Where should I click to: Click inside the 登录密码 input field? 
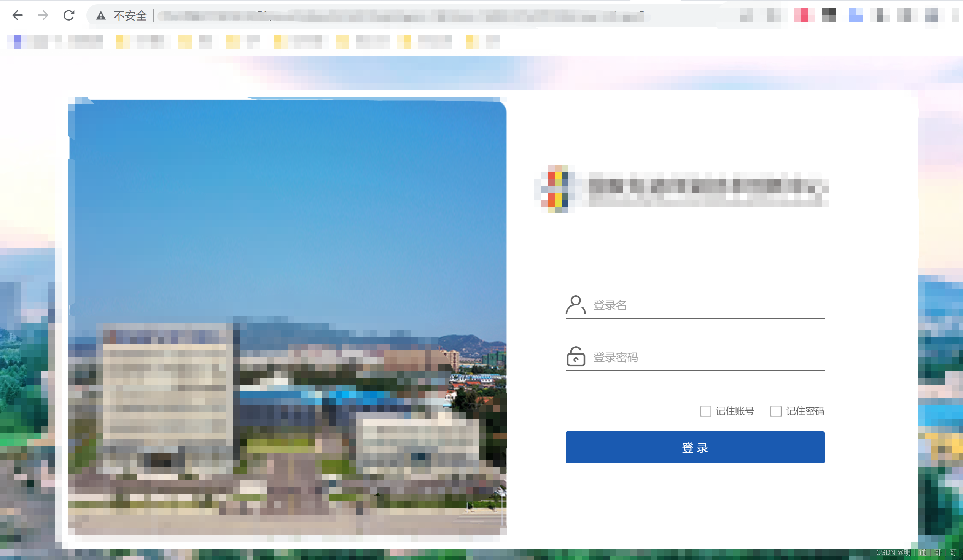tap(688, 358)
